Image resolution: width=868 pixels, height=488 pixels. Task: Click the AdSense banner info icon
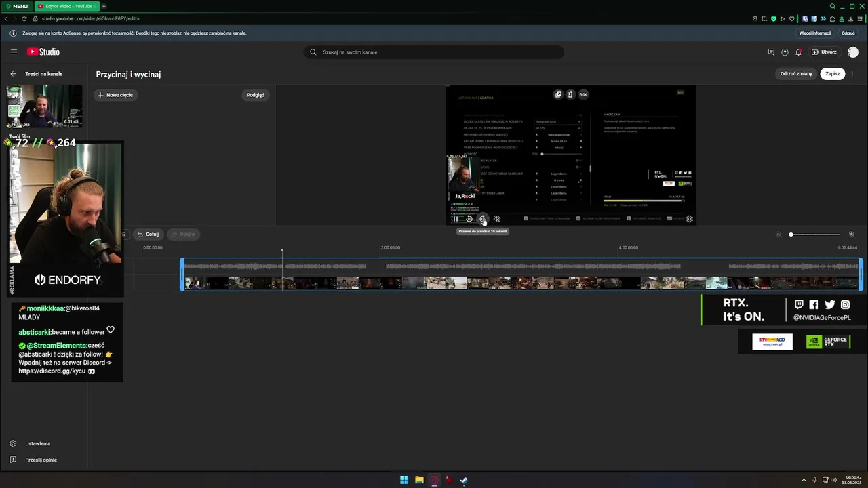(x=13, y=33)
